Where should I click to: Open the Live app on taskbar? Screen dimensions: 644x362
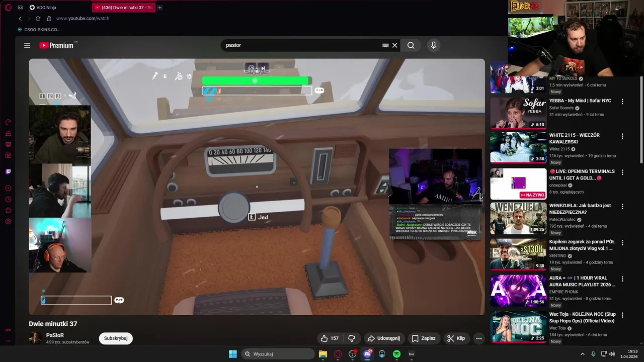click(412, 354)
